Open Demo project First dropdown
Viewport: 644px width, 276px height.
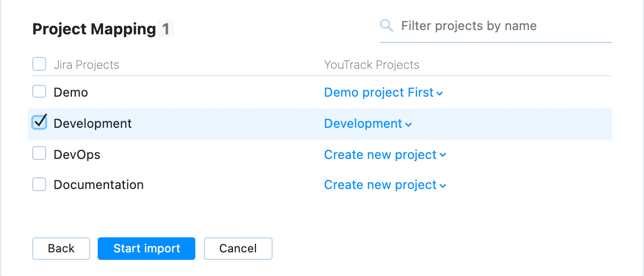(x=379, y=92)
